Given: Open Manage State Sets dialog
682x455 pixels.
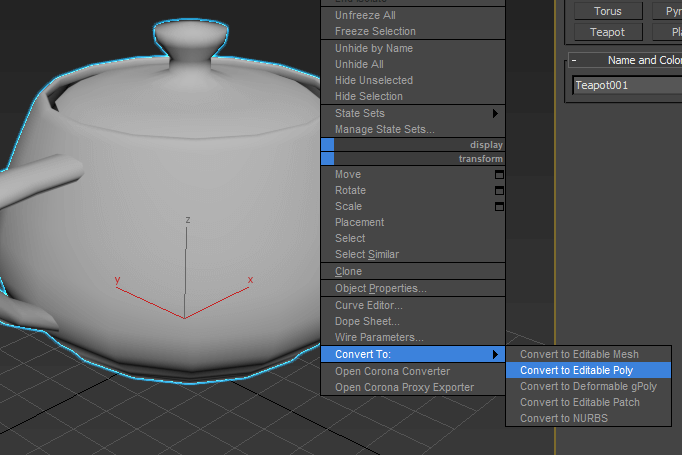Looking at the screenshot, I should [x=413, y=129].
